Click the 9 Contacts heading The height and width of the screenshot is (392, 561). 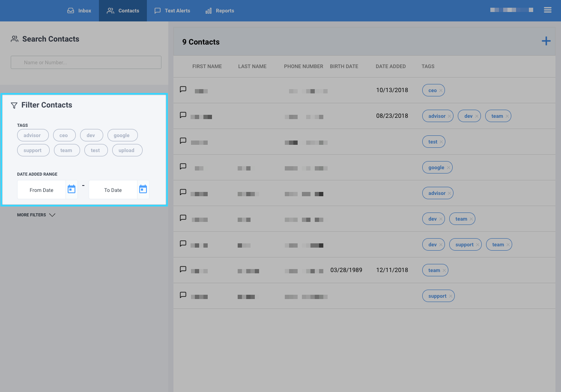click(201, 42)
